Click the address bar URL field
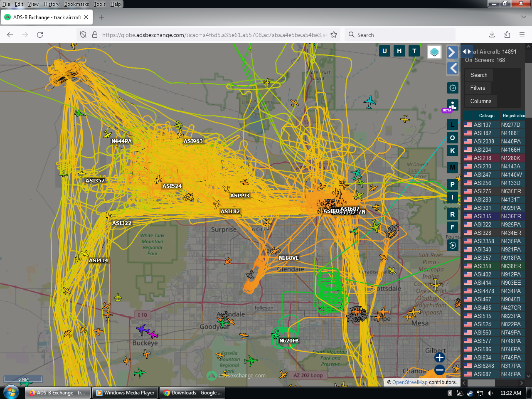Viewport: 532px width, 399px height. point(214,35)
